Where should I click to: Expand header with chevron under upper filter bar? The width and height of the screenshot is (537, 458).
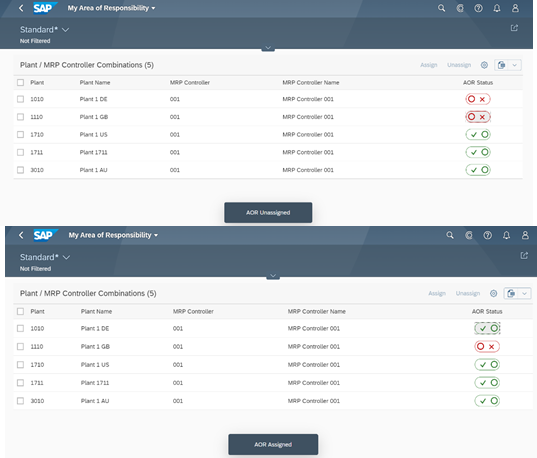[268, 48]
